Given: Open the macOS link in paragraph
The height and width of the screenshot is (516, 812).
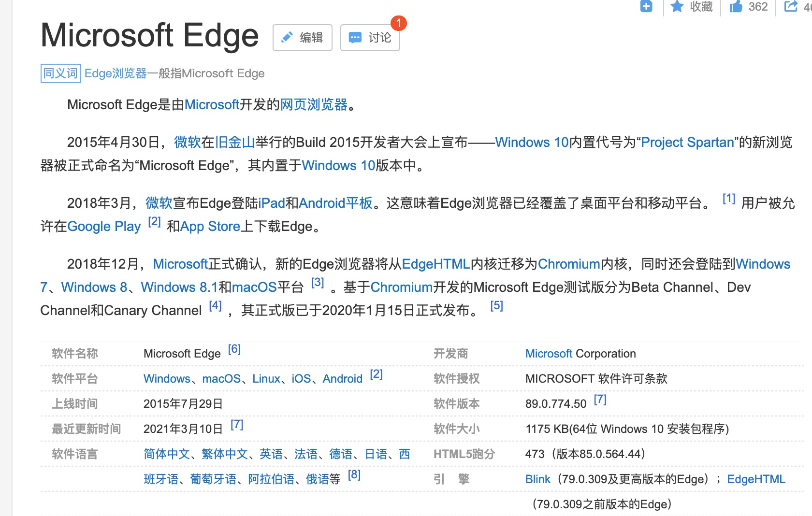Looking at the screenshot, I should pyautogui.click(x=254, y=287).
